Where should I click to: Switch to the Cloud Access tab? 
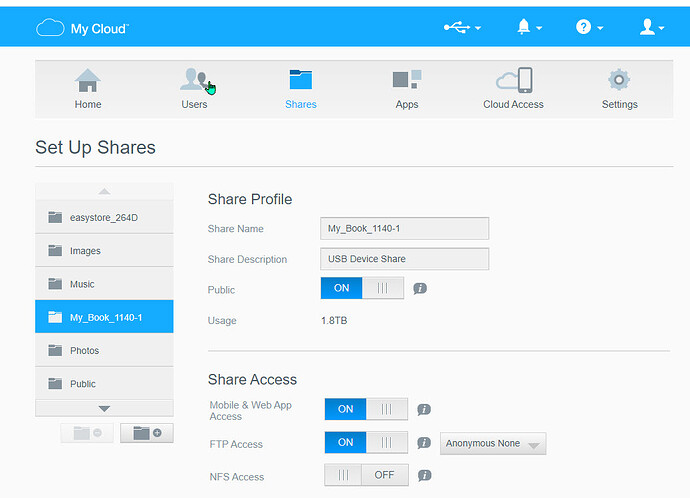(514, 89)
